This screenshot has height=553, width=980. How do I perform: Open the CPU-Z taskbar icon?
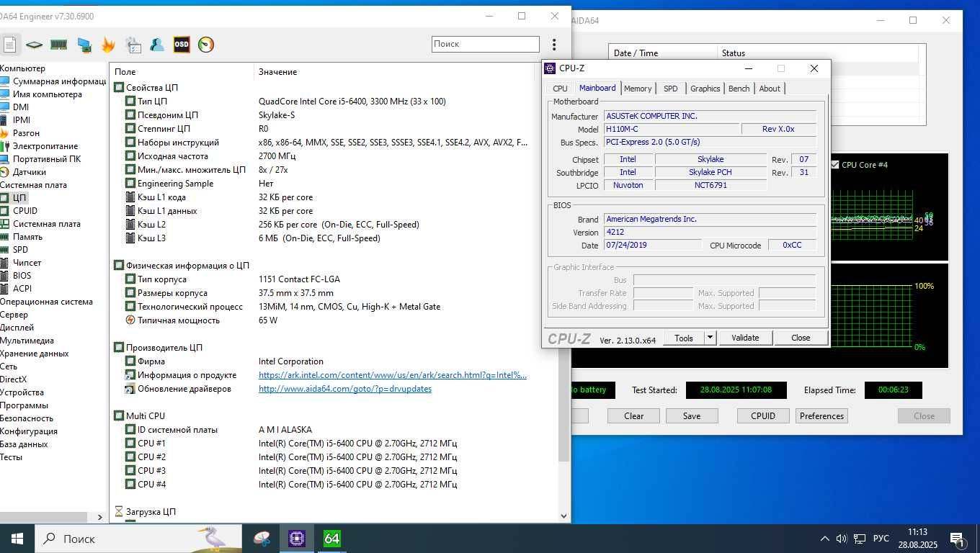(296, 538)
